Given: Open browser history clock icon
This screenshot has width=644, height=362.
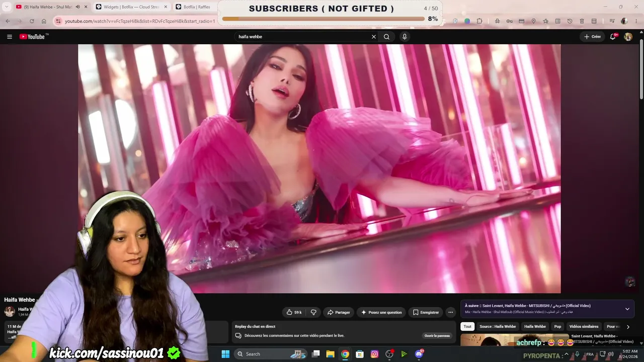Looking at the screenshot, I should [x=570, y=21].
